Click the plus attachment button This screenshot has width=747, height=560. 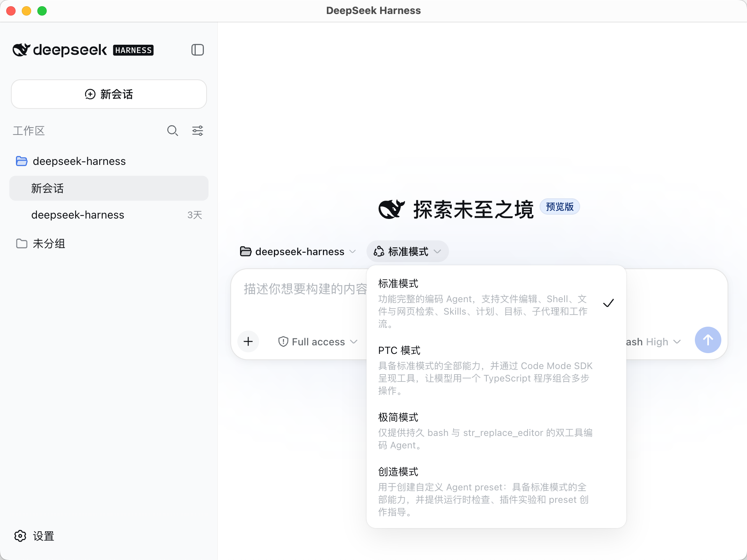pos(248,341)
